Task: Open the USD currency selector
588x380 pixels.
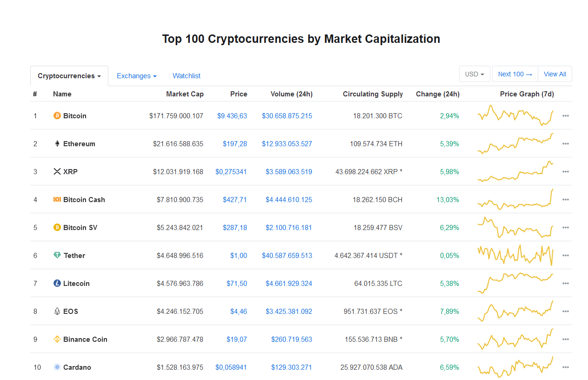Action: (474, 74)
